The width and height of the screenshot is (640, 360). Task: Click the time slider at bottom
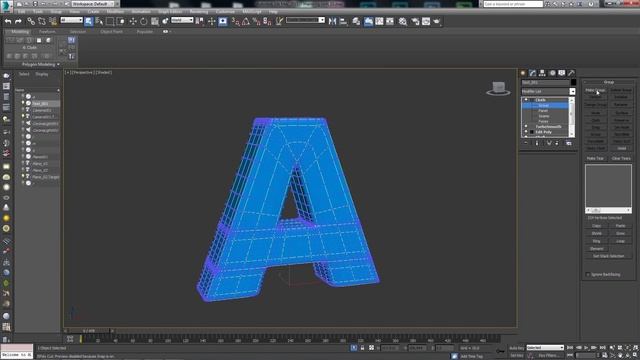[x=89, y=331]
